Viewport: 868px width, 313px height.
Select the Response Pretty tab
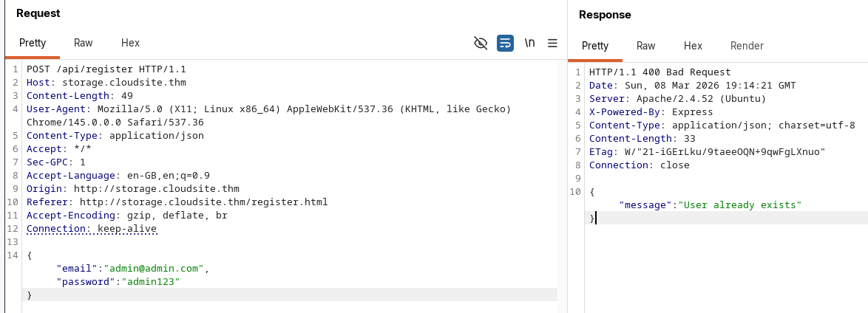(x=595, y=46)
